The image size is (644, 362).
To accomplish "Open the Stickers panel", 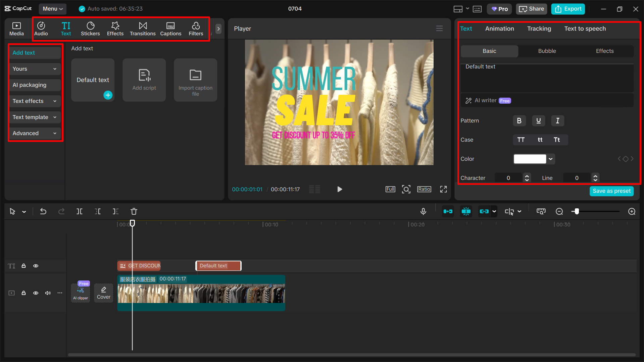I will (x=90, y=29).
